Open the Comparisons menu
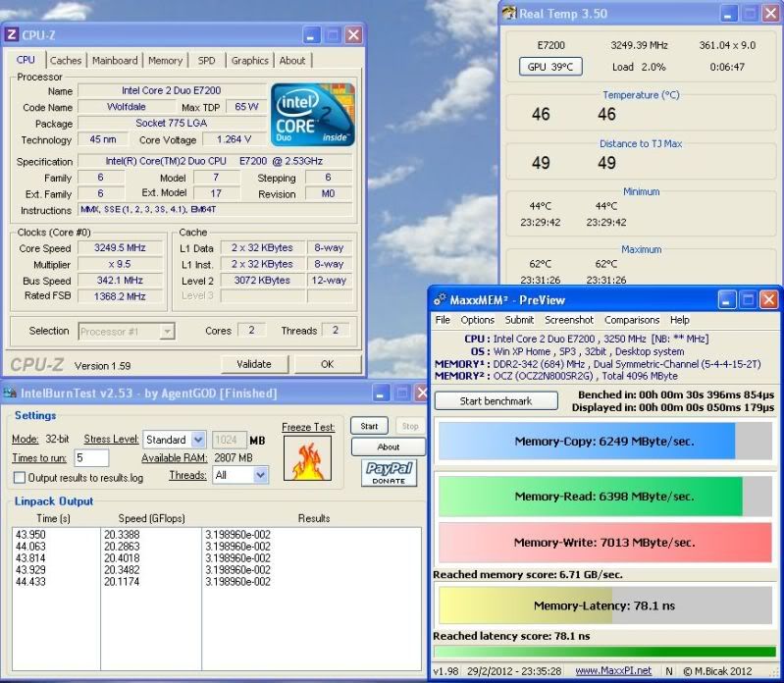The image size is (784, 683). click(x=632, y=320)
